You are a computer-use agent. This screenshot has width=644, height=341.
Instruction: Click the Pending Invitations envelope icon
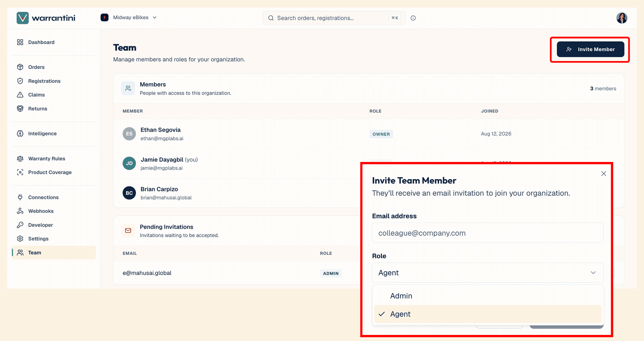point(128,231)
